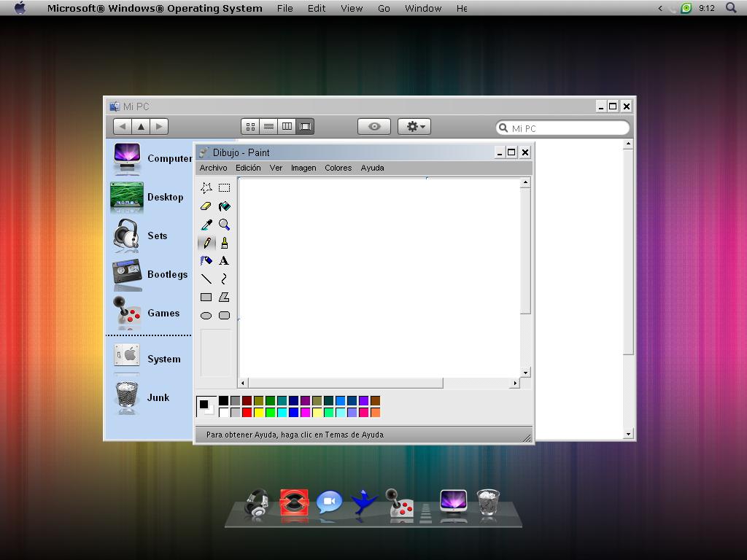The height and width of the screenshot is (560, 747).
Task: Open the gear action dropdown in Mi PC
Action: coord(414,127)
